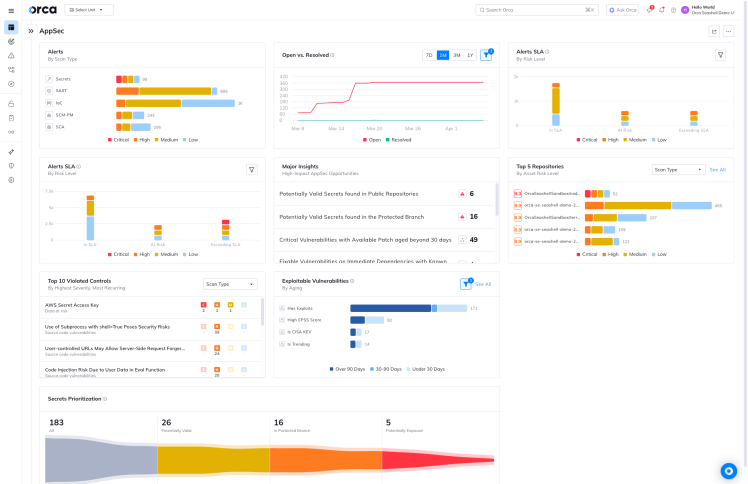The height and width of the screenshot is (484, 748).
Task: Click the Ask Orca button
Action: coord(623,10)
